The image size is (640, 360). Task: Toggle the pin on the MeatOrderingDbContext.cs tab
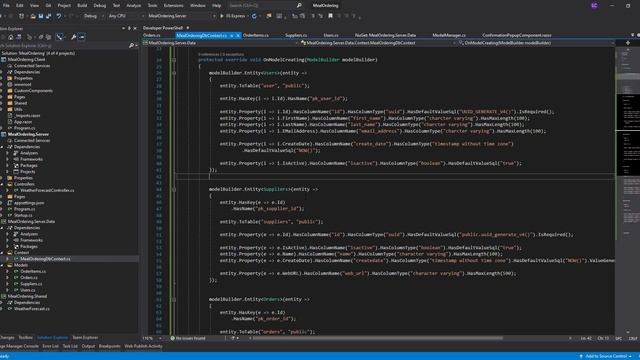click(231, 36)
